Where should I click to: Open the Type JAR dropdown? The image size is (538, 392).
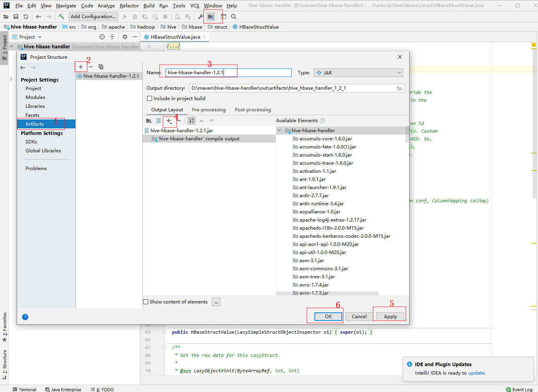(x=358, y=73)
